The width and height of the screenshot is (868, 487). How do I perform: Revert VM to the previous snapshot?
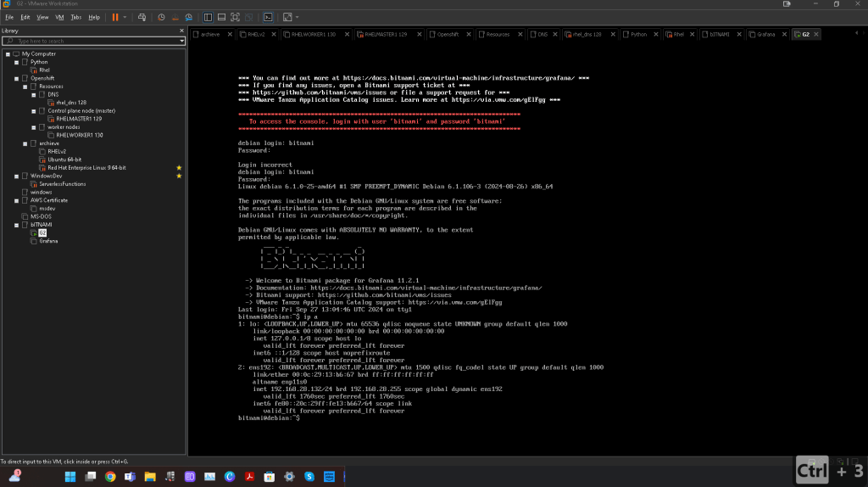click(x=175, y=17)
